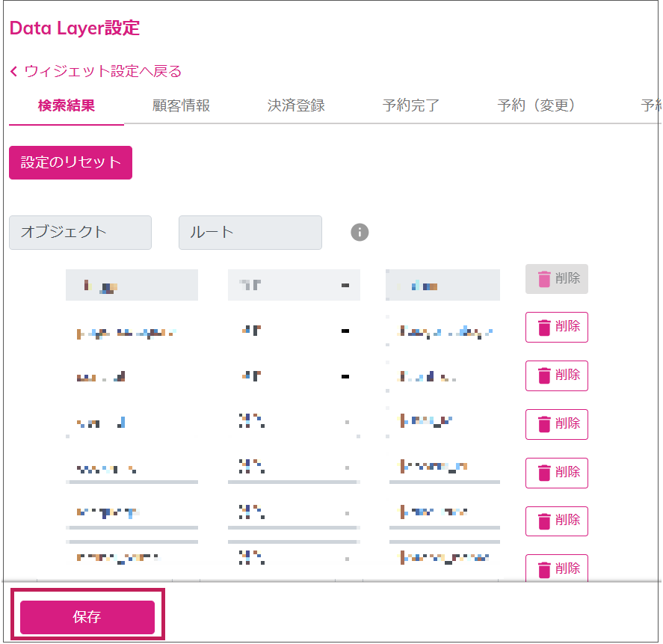This screenshot has height=644, width=663.
Task: Select the 予約（変更） tab
Action: coord(536,105)
